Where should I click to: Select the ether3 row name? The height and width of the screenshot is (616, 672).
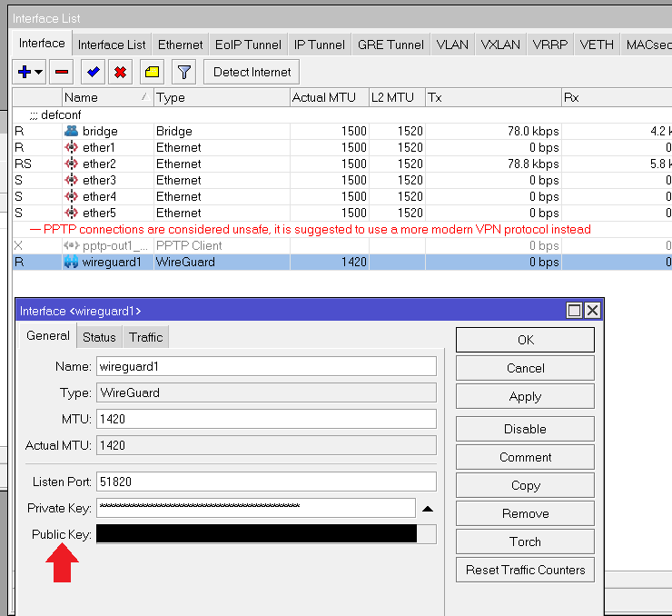99,180
